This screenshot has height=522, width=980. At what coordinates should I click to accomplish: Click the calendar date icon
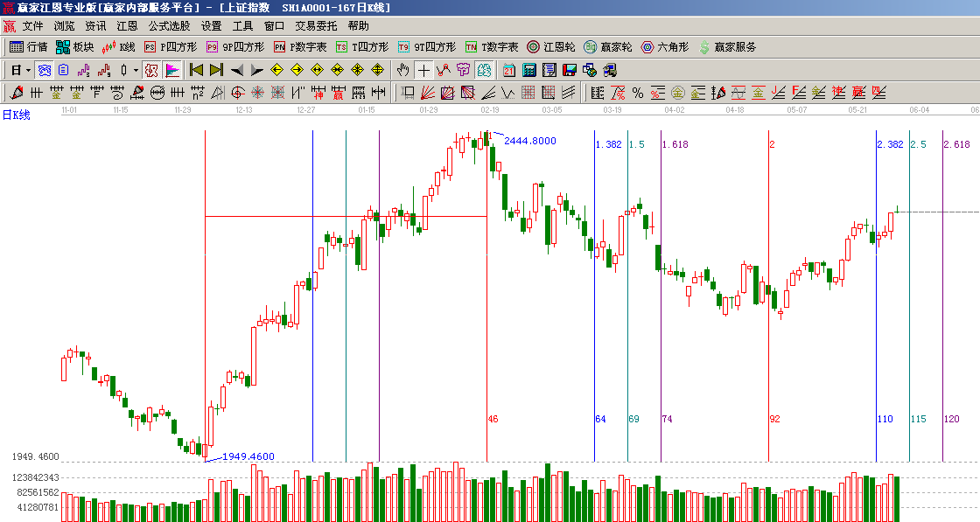coord(509,70)
